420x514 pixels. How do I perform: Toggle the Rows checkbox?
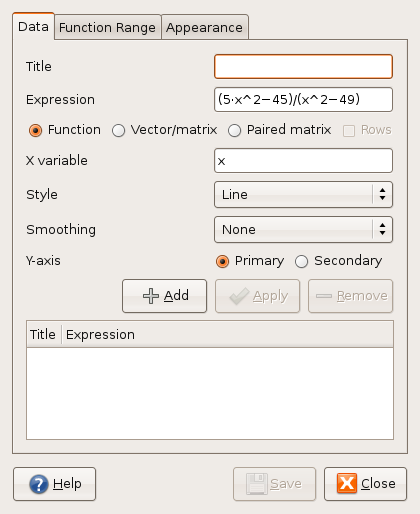[x=349, y=131]
